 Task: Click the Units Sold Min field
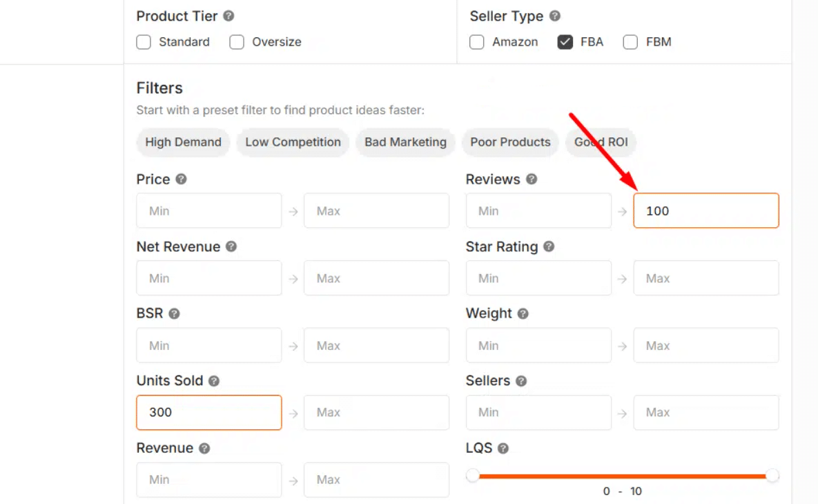point(208,412)
